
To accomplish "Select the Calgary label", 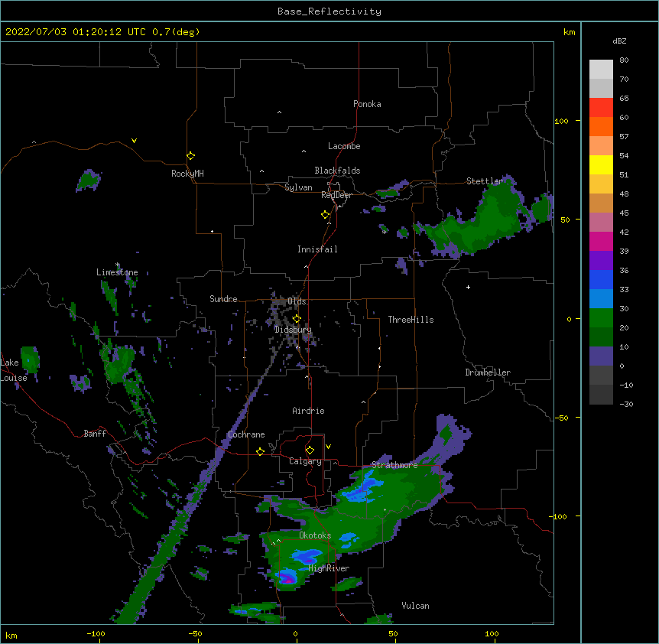I will click(x=305, y=461).
